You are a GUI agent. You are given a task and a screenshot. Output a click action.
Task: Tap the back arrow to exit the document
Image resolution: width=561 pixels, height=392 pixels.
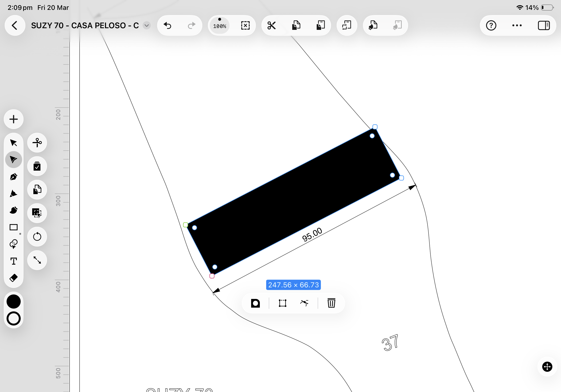pos(15,25)
